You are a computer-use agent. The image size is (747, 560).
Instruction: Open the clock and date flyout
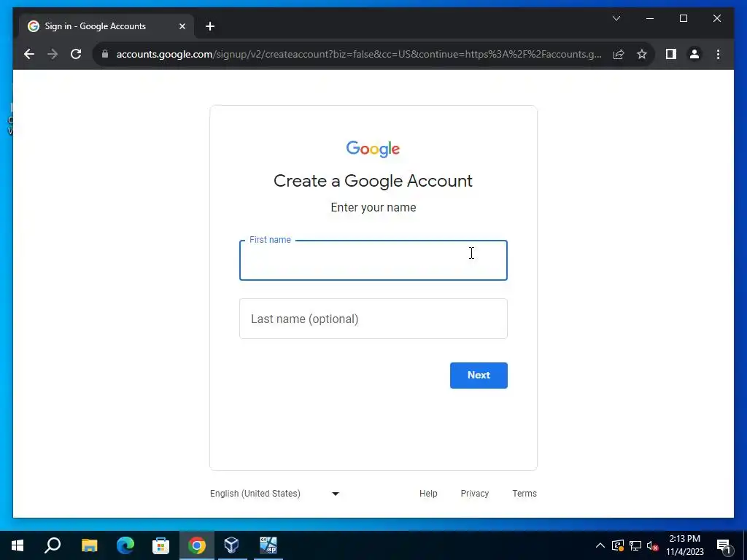pos(684,545)
